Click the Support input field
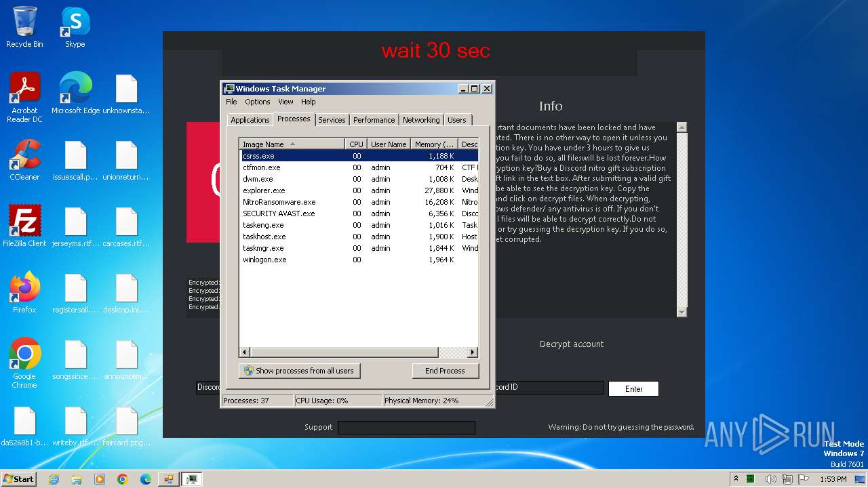 click(406, 427)
